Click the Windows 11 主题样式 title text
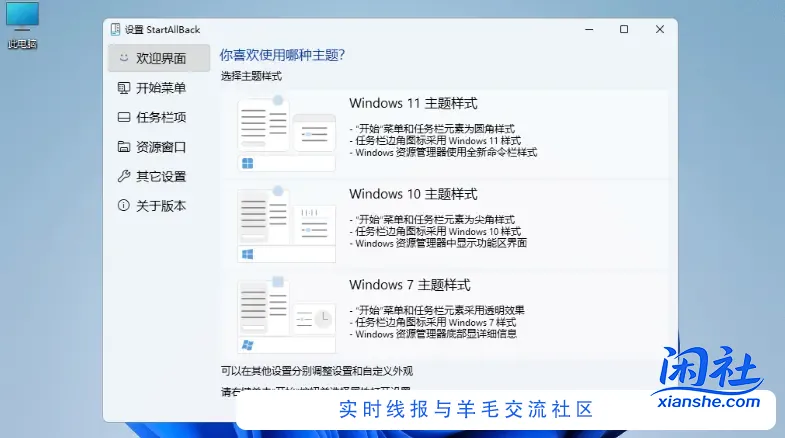 (x=413, y=103)
